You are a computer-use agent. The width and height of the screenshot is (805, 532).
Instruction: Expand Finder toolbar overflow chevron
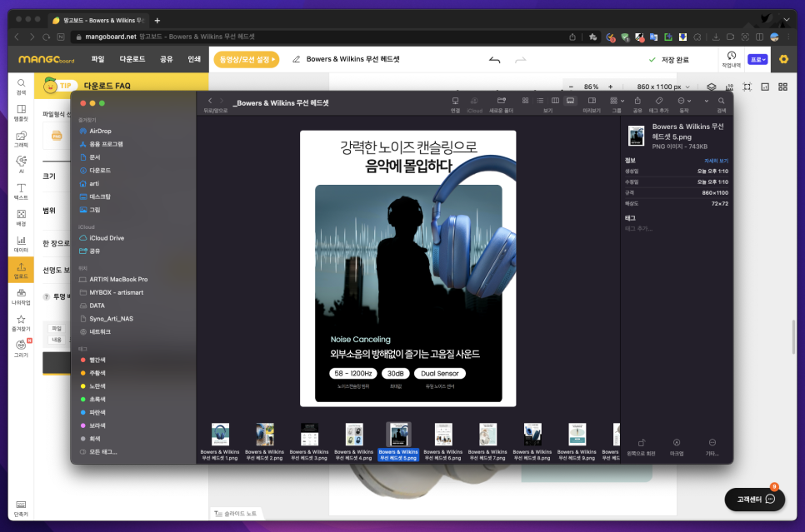[x=707, y=101]
